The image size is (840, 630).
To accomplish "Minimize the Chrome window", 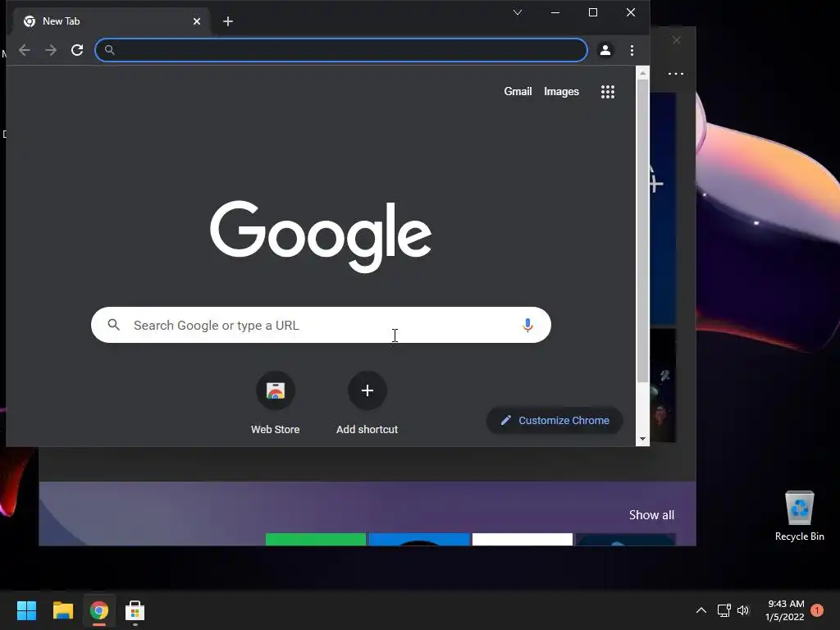I will [x=555, y=12].
